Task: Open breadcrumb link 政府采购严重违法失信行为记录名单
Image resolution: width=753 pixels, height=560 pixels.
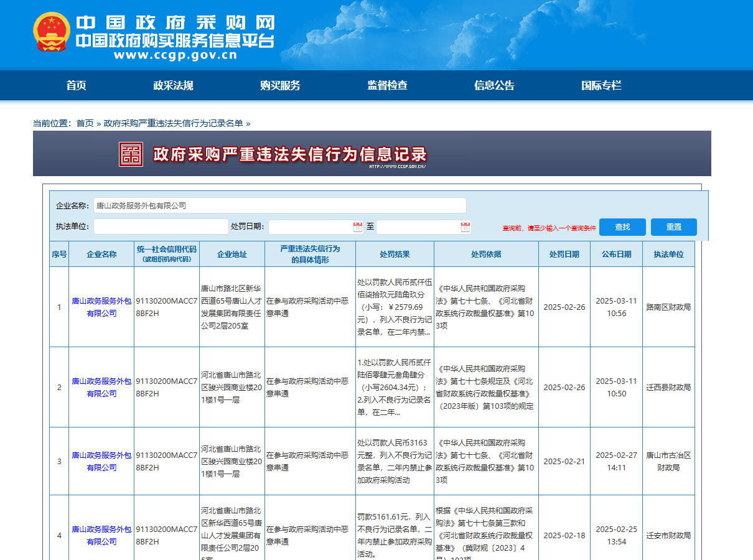Action: pyautogui.click(x=173, y=123)
